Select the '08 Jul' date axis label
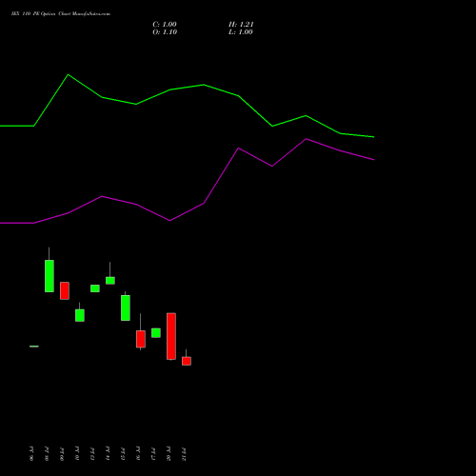 pos(47,454)
